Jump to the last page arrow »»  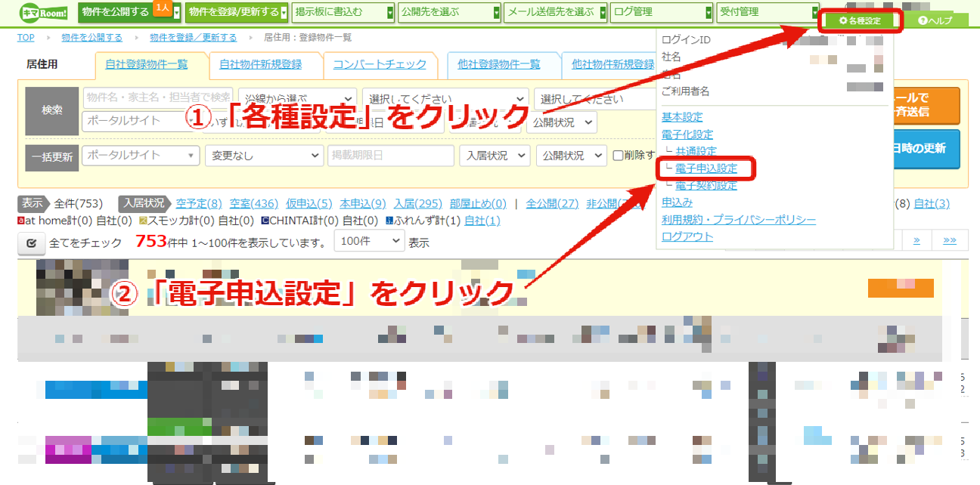[950, 240]
